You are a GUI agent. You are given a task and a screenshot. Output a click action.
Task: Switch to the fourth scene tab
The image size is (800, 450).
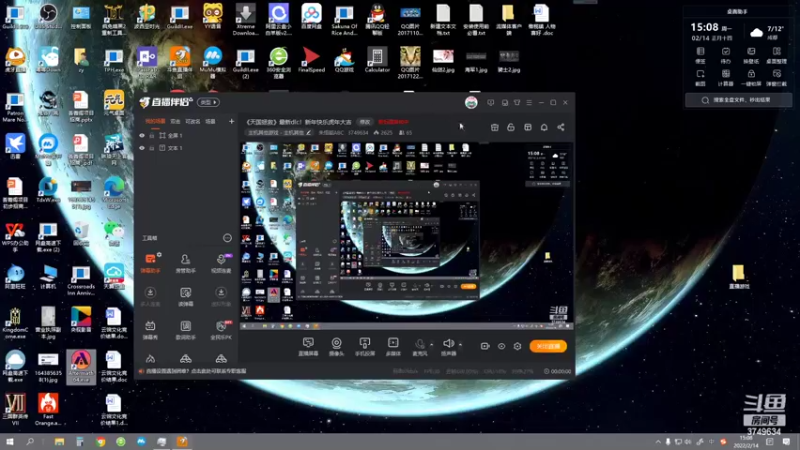210,121
